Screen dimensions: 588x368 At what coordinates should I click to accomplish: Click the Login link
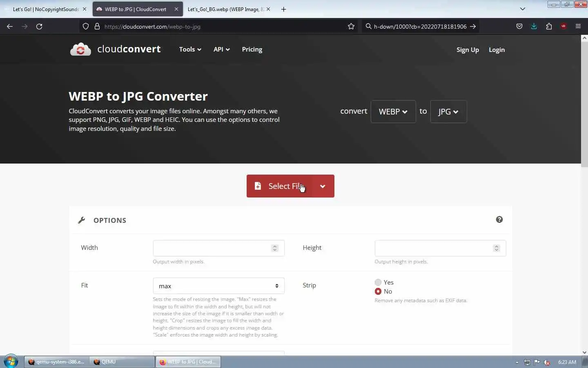(x=497, y=50)
